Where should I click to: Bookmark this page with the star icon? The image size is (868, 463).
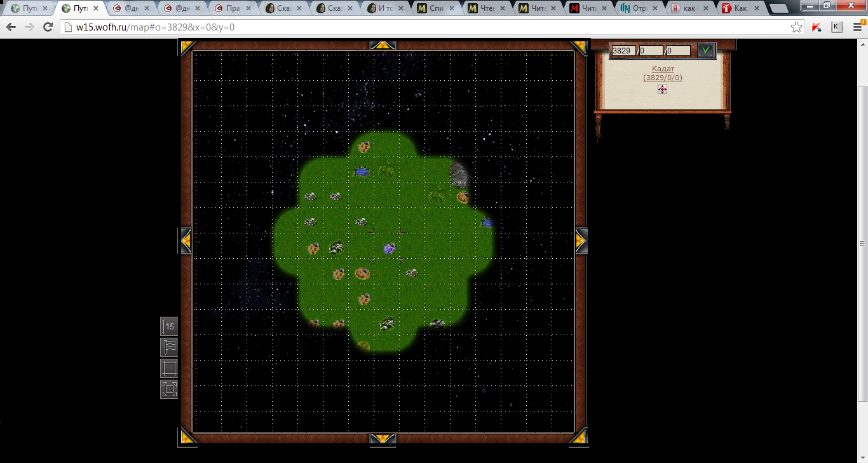point(796,27)
